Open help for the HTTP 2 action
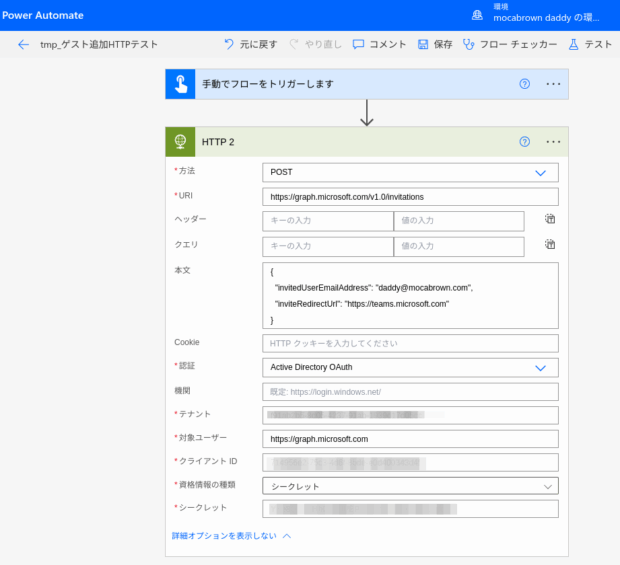 click(525, 142)
